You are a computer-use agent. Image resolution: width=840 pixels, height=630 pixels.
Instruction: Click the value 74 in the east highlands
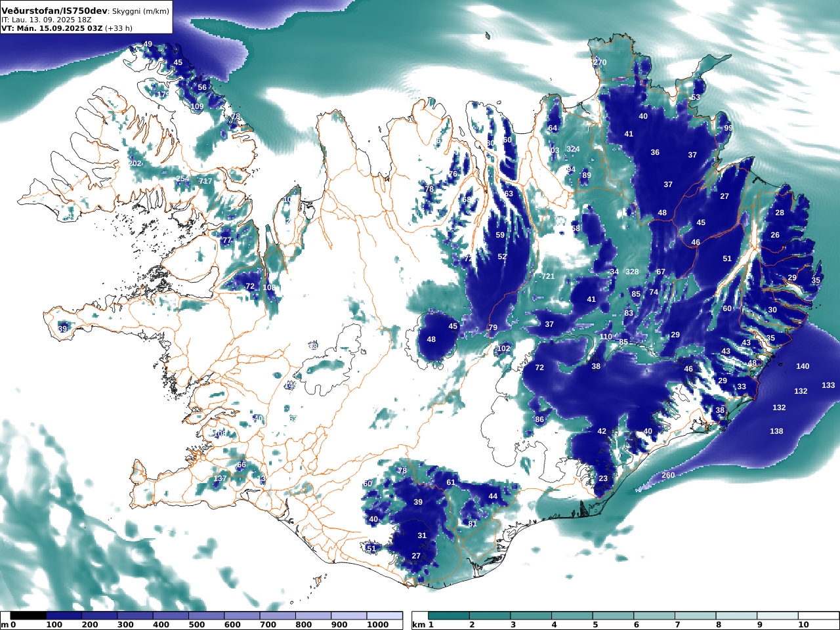click(x=654, y=292)
